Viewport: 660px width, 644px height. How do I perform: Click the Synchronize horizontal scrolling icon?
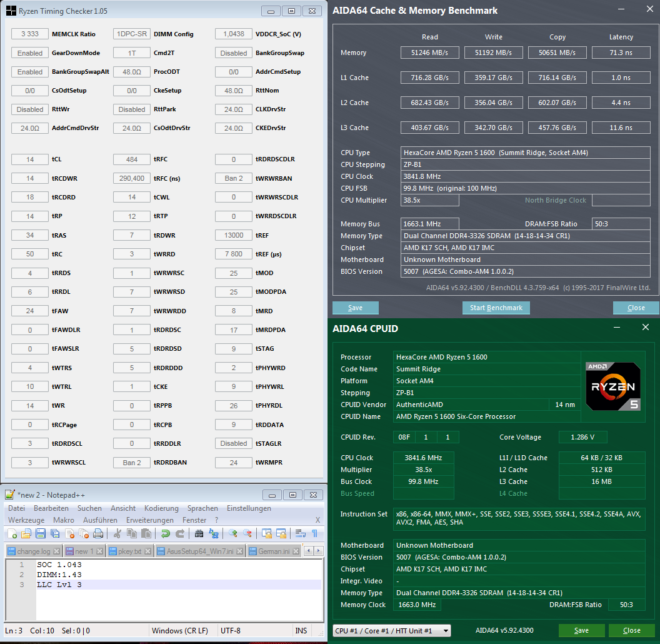[x=281, y=534]
